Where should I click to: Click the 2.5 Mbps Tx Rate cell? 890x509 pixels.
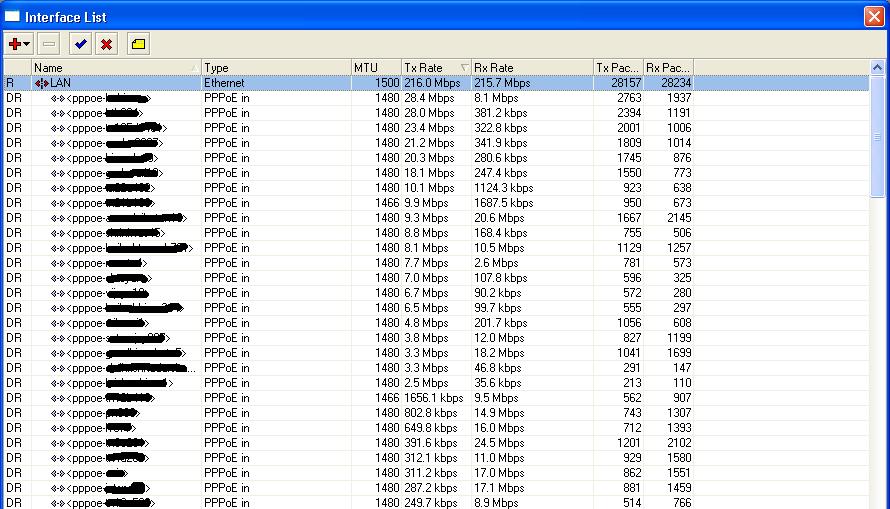coord(426,383)
